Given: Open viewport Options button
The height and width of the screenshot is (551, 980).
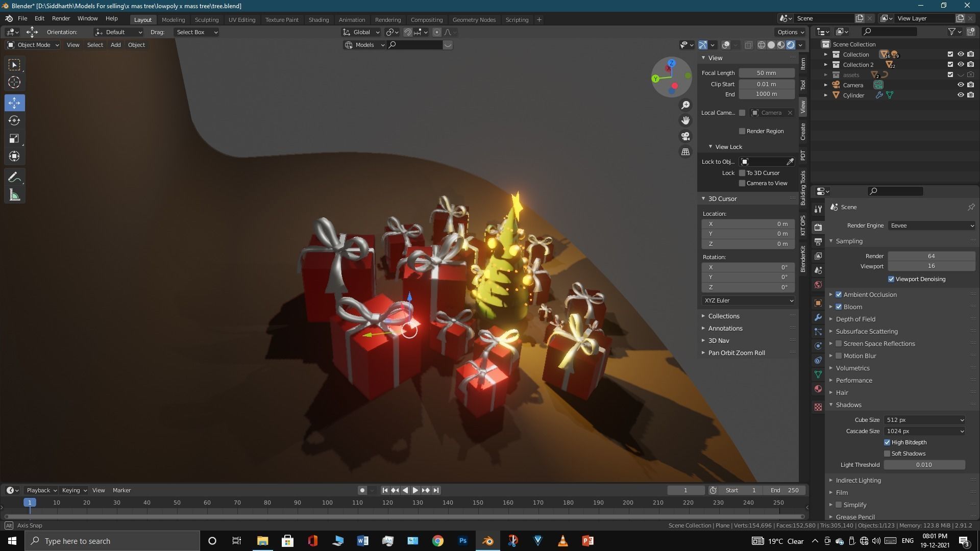Looking at the screenshot, I should (790, 32).
